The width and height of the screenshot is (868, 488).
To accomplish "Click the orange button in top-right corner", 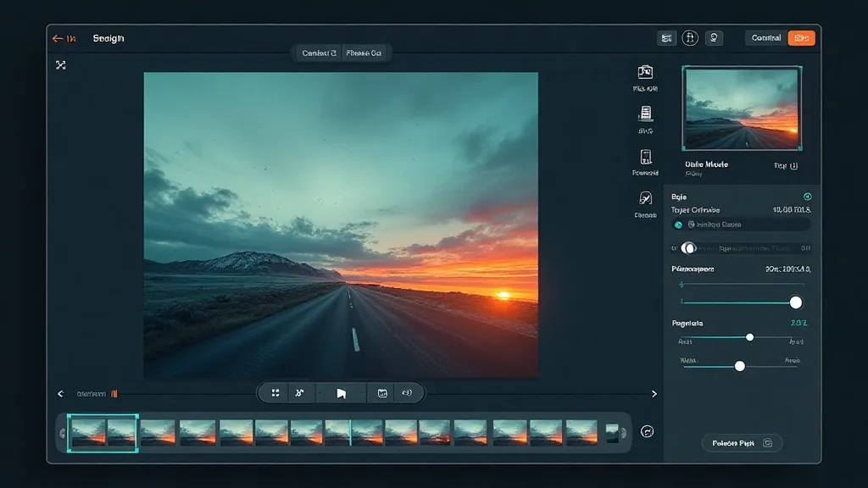I will pos(802,38).
